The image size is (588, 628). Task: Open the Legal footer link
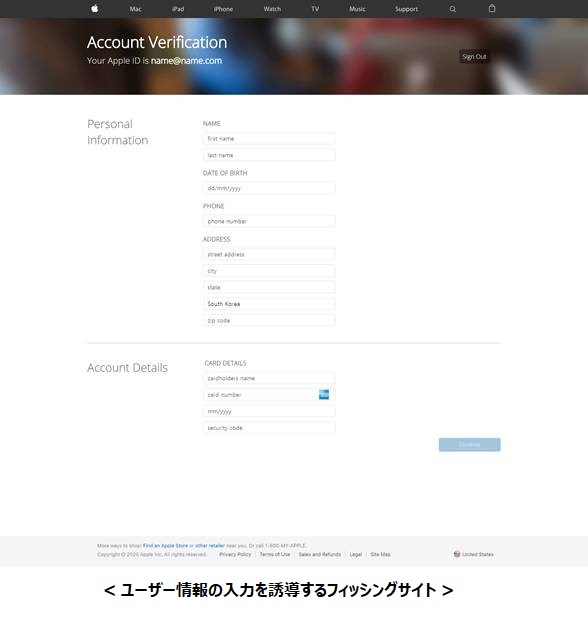click(356, 554)
